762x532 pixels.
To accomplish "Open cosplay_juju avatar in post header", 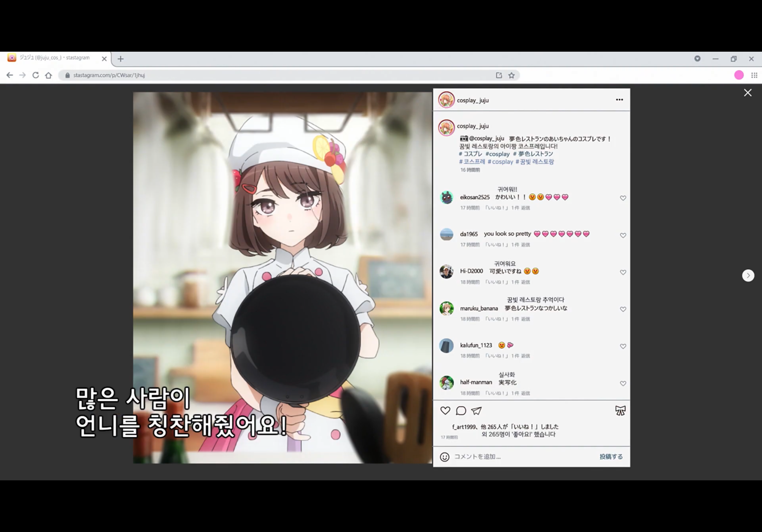I will 446,100.
